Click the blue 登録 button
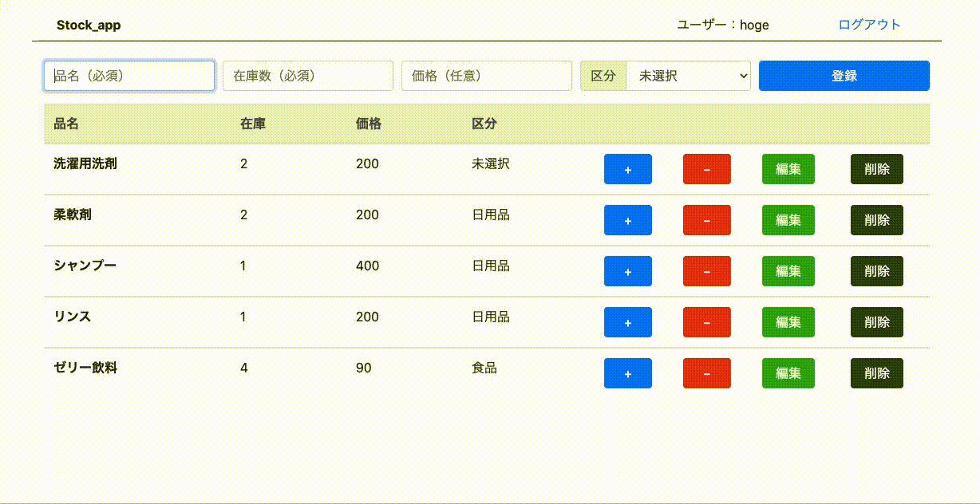 pos(844,76)
